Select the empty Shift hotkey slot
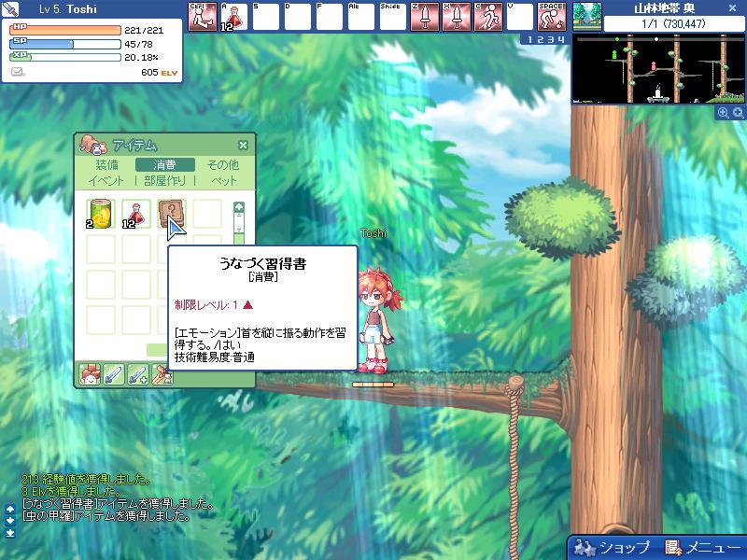Viewport: 747px width, 560px height. click(392, 17)
